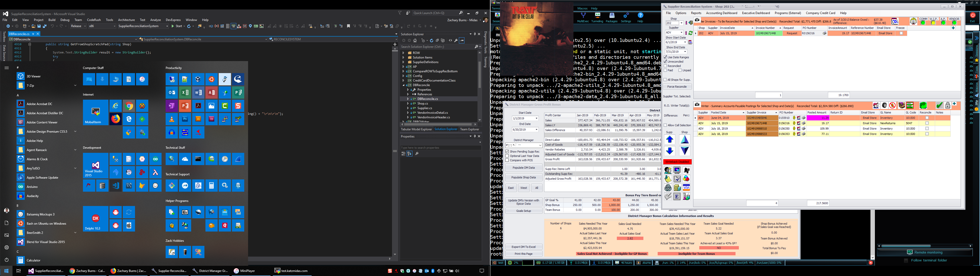Viewport: 980px width, 276px height.
Task: Open the bonus Start Date 1/1/2019 dropdown
Action: 536,118
